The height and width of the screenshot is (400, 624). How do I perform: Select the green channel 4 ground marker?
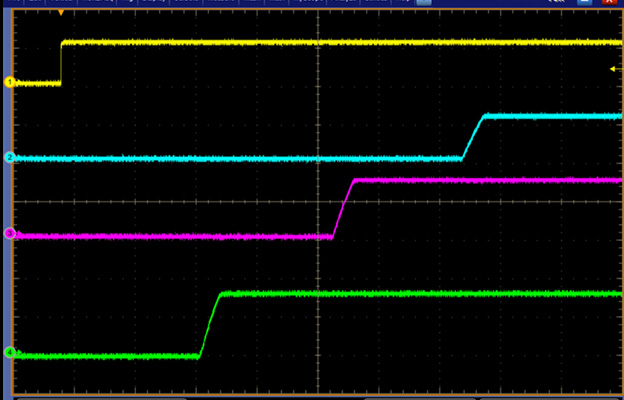(9, 352)
